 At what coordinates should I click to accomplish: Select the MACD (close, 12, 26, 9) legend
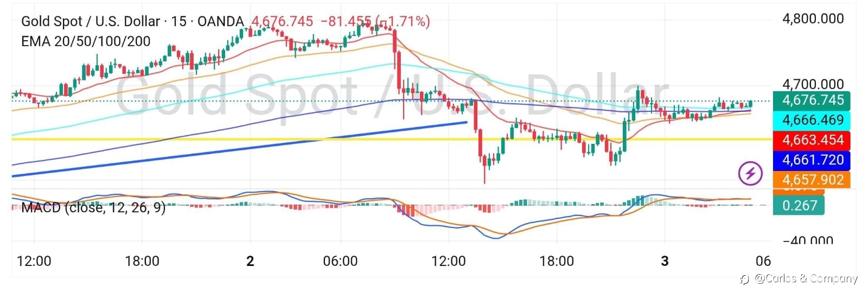(x=93, y=207)
